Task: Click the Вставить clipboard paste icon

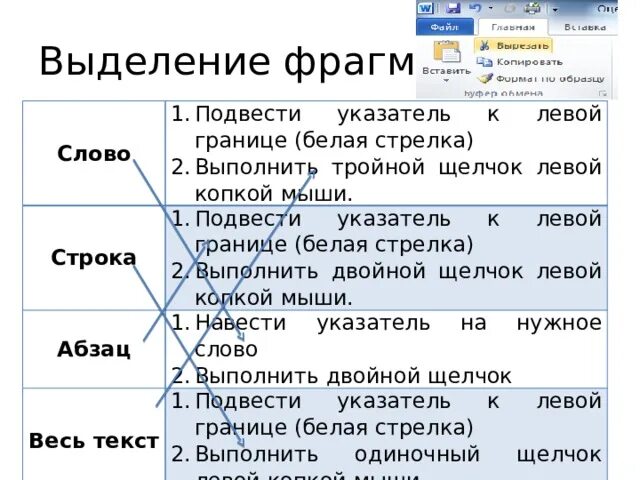Action: pyautogui.click(x=447, y=52)
